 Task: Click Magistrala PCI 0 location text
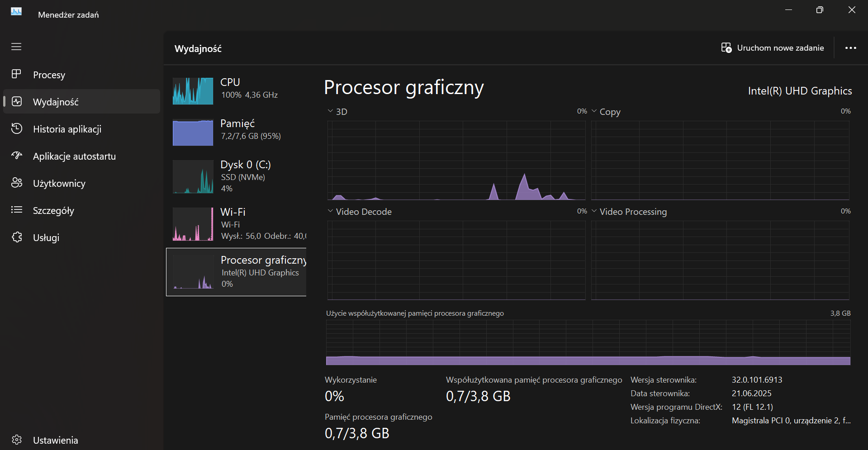coord(791,421)
